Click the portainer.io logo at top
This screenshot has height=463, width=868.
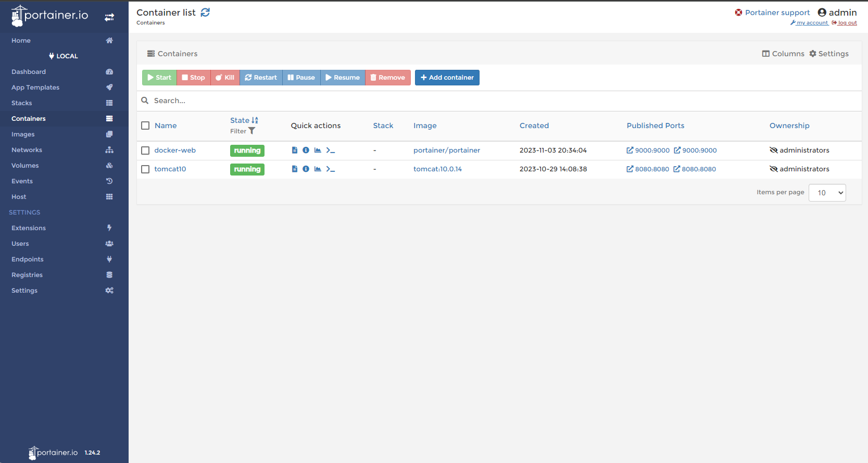(50, 16)
